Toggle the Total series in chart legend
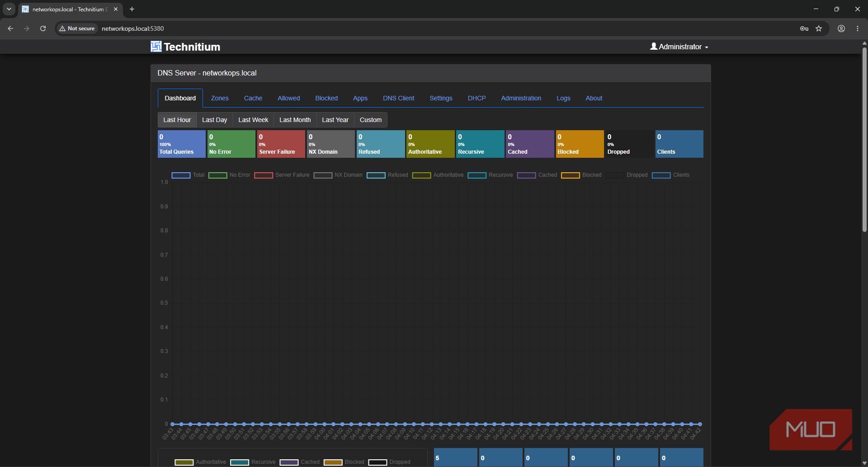The height and width of the screenshot is (467, 868). coord(188,175)
